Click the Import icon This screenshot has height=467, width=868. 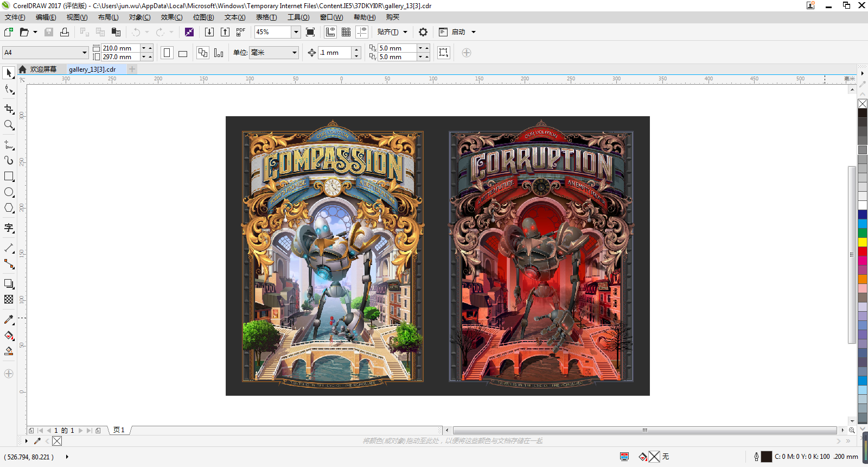209,32
